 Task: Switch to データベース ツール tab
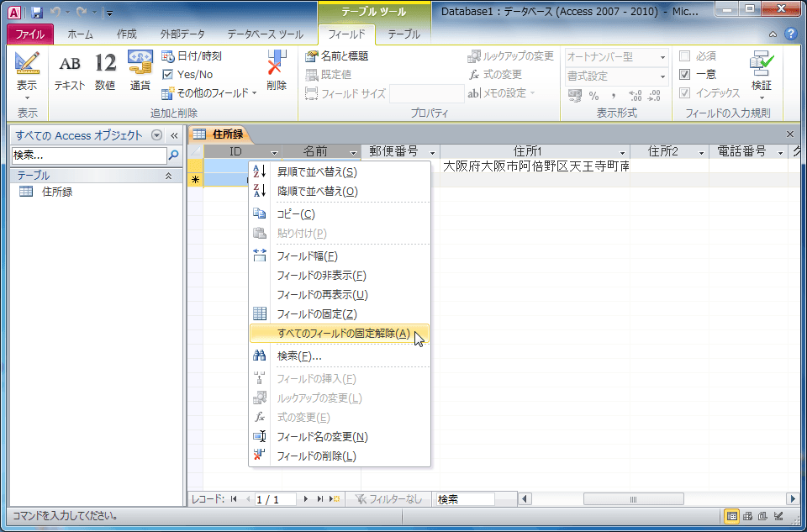click(x=265, y=34)
